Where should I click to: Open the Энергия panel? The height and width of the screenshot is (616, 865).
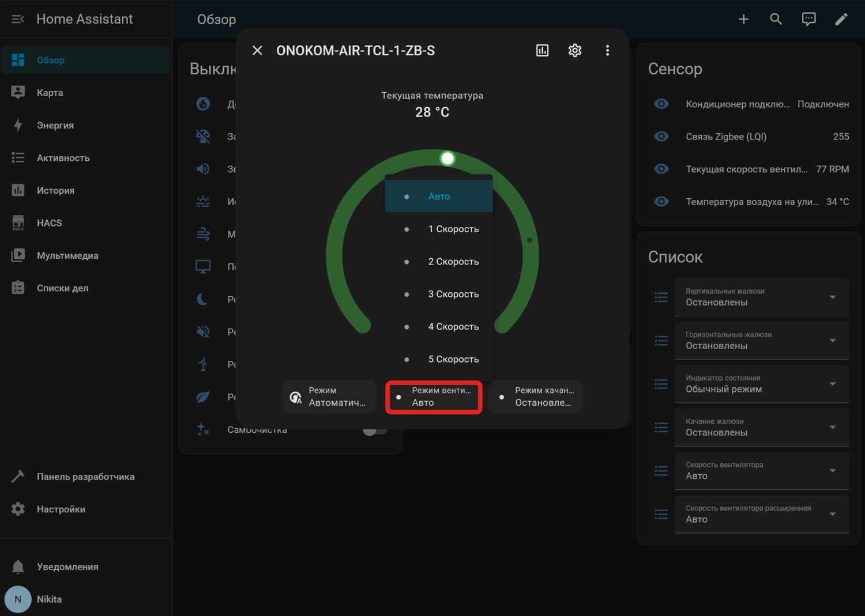pos(86,125)
